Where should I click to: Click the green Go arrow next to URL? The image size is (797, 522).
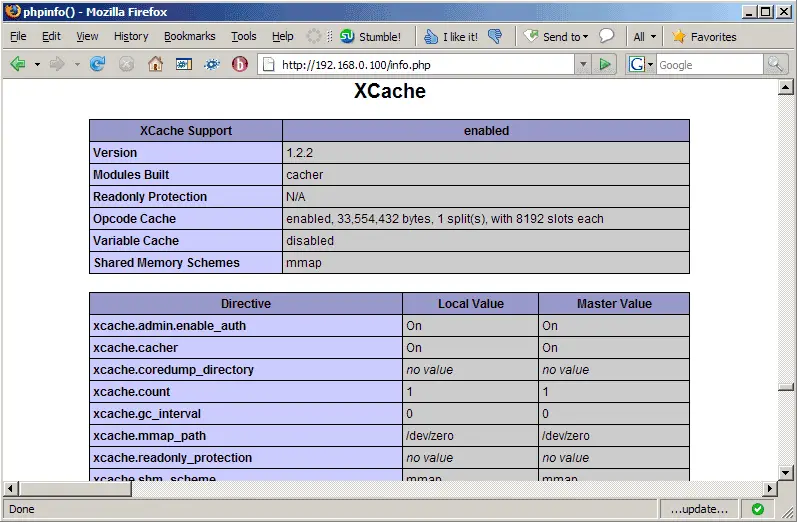[604, 65]
